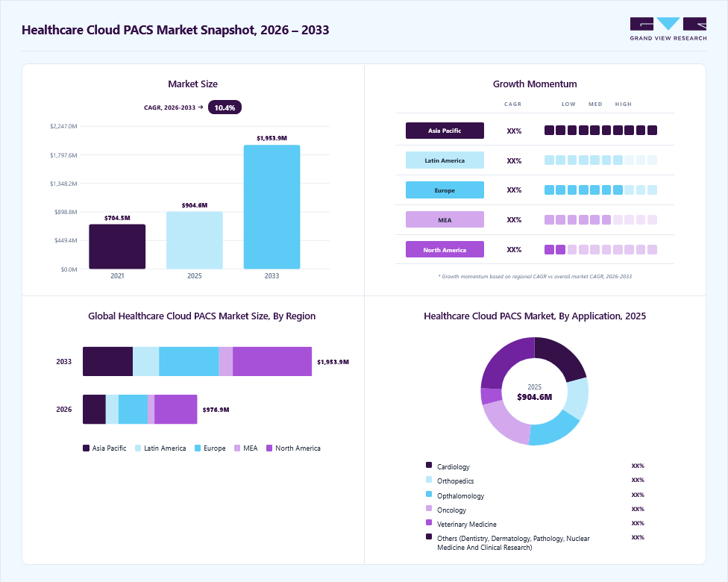Click the Growth Momentum panel title
Screen dimensions: 728x582
tap(535, 84)
